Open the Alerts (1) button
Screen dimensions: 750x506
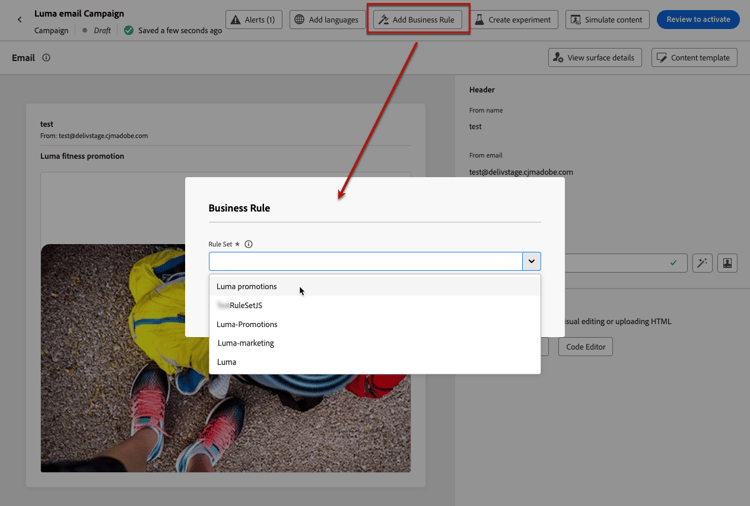tap(254, 20)
